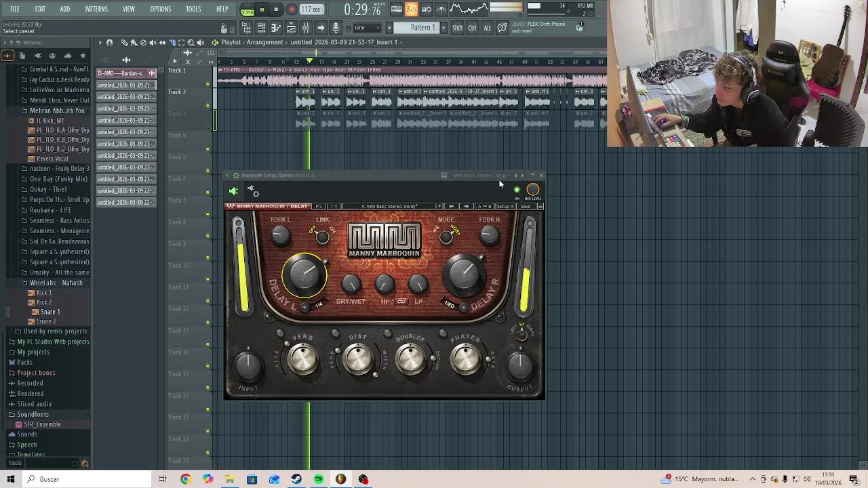Select the Playlist slip tool
Viewport: 868px width, 488px height.
tap(162, 43)
